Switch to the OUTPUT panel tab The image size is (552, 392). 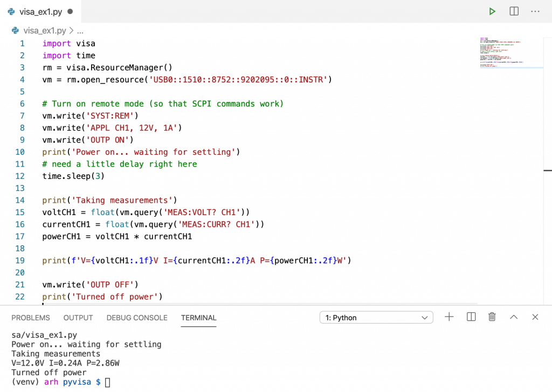78,318
